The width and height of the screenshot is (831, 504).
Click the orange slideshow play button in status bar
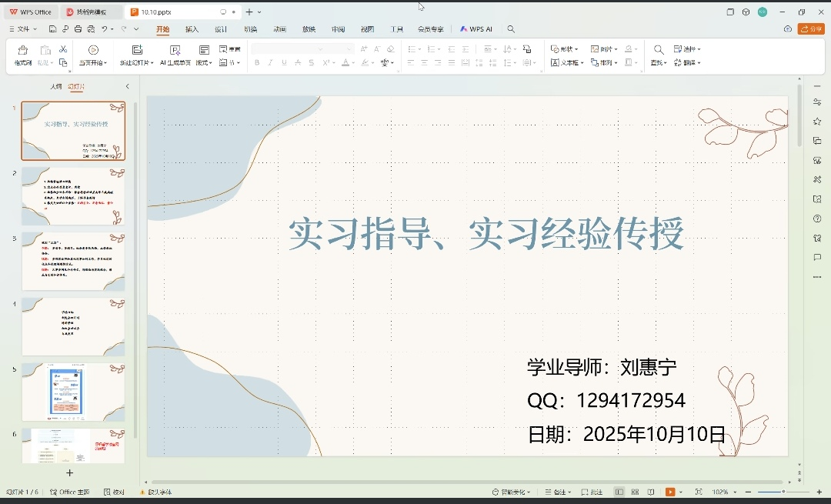(669, 492)
